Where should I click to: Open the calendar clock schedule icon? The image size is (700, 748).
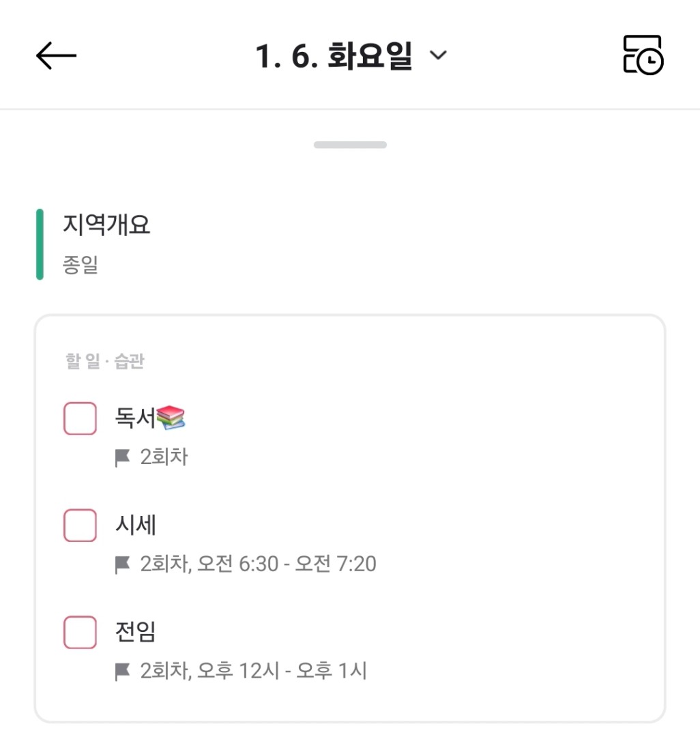pyautogui.click(x=643, y=55)
